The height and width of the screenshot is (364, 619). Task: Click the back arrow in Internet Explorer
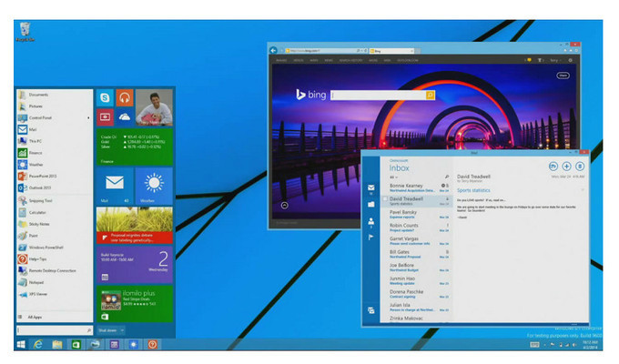[x=273, y=50]
